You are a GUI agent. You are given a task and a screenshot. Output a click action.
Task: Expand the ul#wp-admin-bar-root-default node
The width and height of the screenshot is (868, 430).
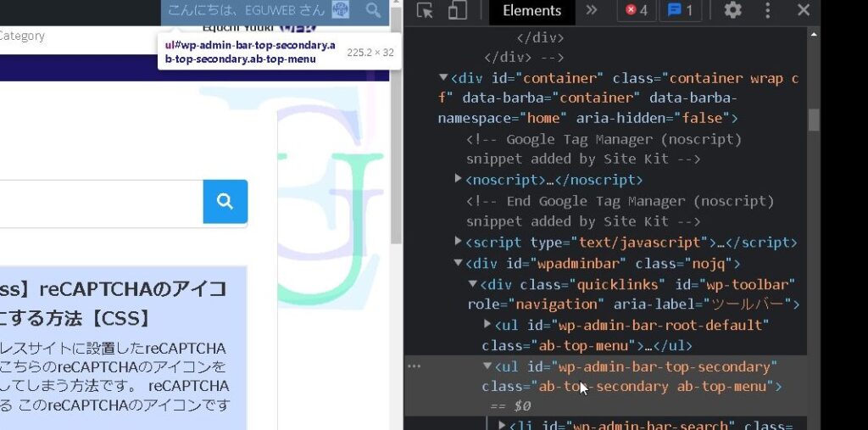pos(487,325)
